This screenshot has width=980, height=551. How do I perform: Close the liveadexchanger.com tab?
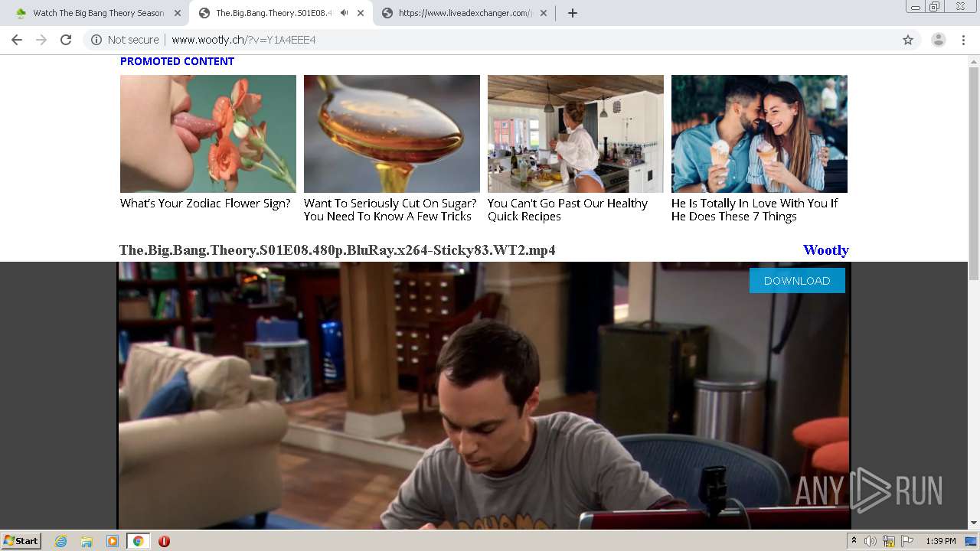tap(544, 13)
